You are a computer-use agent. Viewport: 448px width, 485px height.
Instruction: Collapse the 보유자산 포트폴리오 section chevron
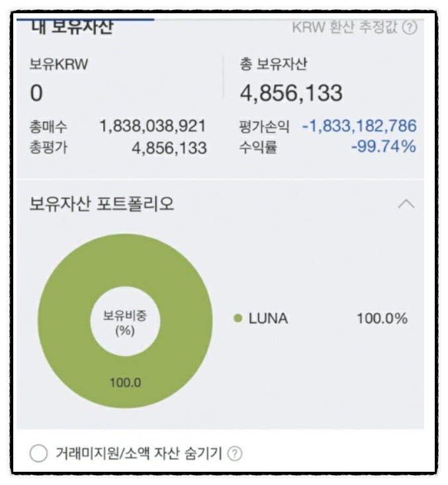406,204
